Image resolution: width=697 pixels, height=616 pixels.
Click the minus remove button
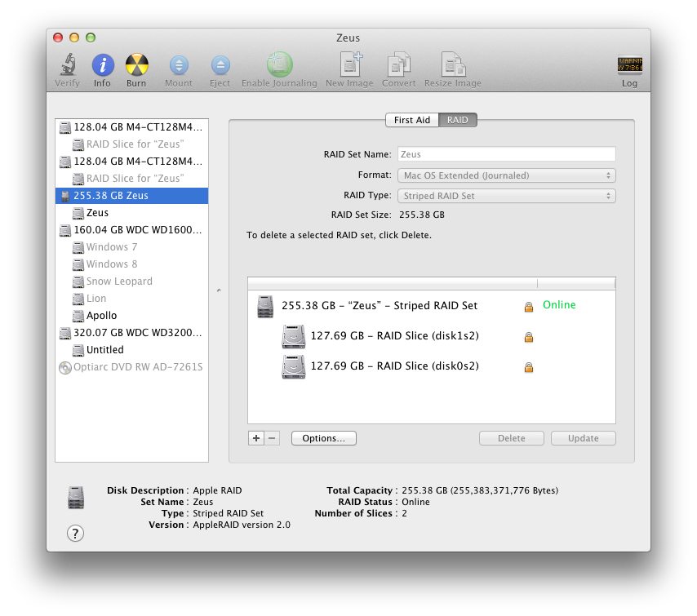click(272, 438)
